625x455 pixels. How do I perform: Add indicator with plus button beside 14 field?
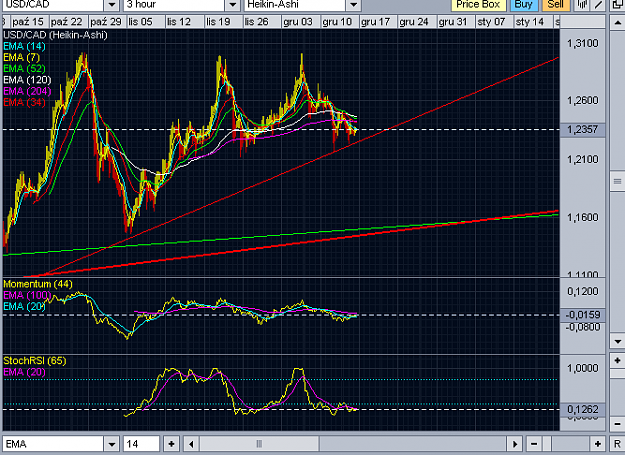(x=171, y=443)
